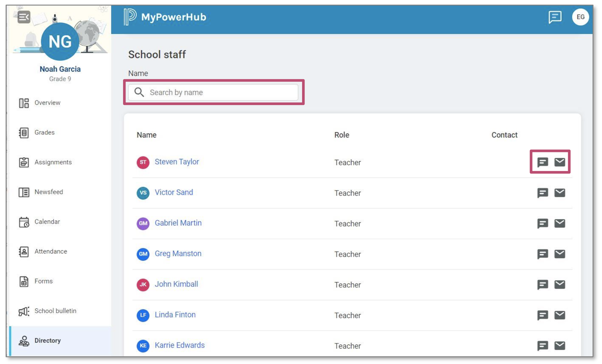This screenshot has width=602, height=364.
Task: Click the Role column header
Action: point(342,135)
